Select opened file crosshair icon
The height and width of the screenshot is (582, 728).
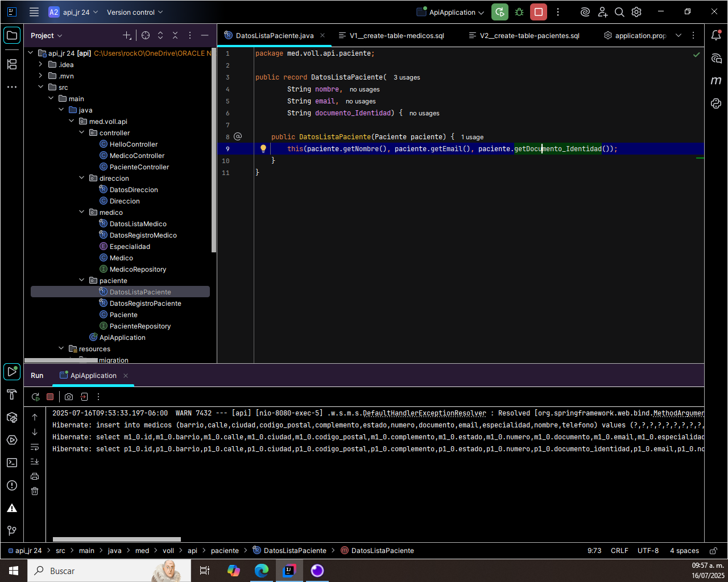[146, 35]
